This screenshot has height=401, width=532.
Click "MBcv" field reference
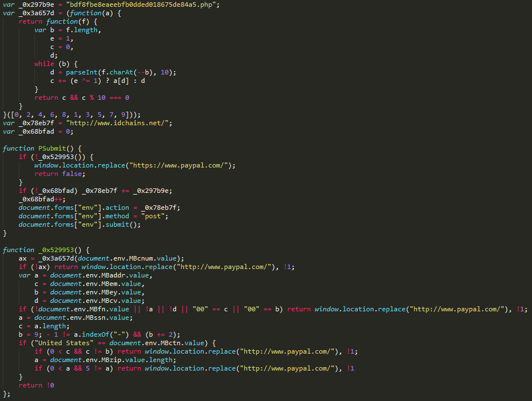tap(109, 301)
